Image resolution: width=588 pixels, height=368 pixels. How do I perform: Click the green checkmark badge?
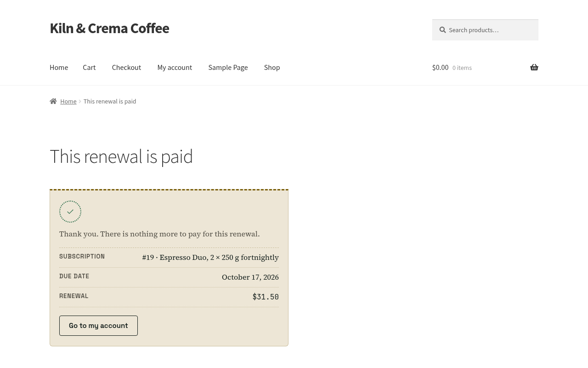pos(70,212)
